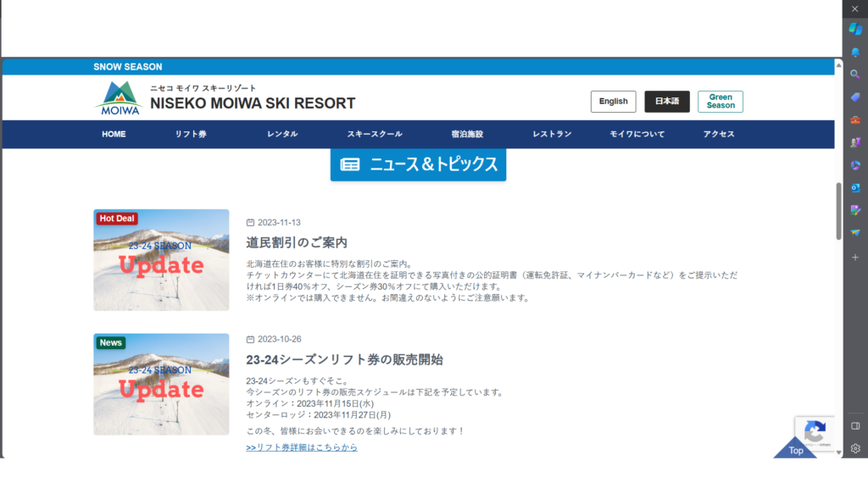Screen dimensions: 868x488
Task: Click calendar icon beside 2023-10-26
Action: (250, 339)
